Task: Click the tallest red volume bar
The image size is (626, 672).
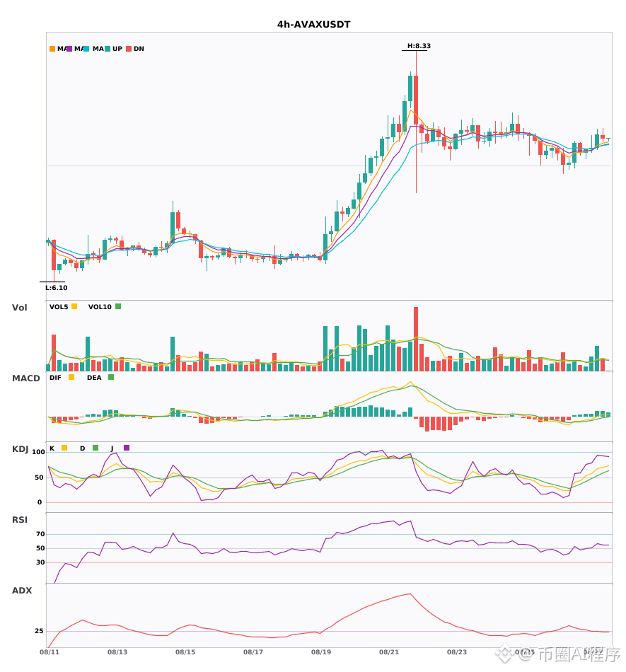Action: click(416, 339)
